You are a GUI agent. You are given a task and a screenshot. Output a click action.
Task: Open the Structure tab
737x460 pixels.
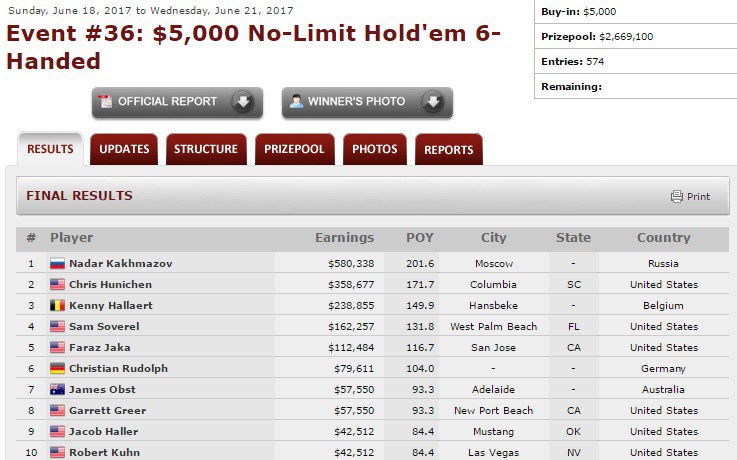(206, 150)
